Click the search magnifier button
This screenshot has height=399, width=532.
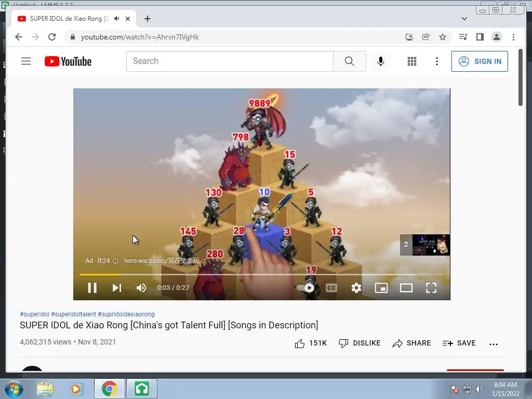click(x=350, y=61)
